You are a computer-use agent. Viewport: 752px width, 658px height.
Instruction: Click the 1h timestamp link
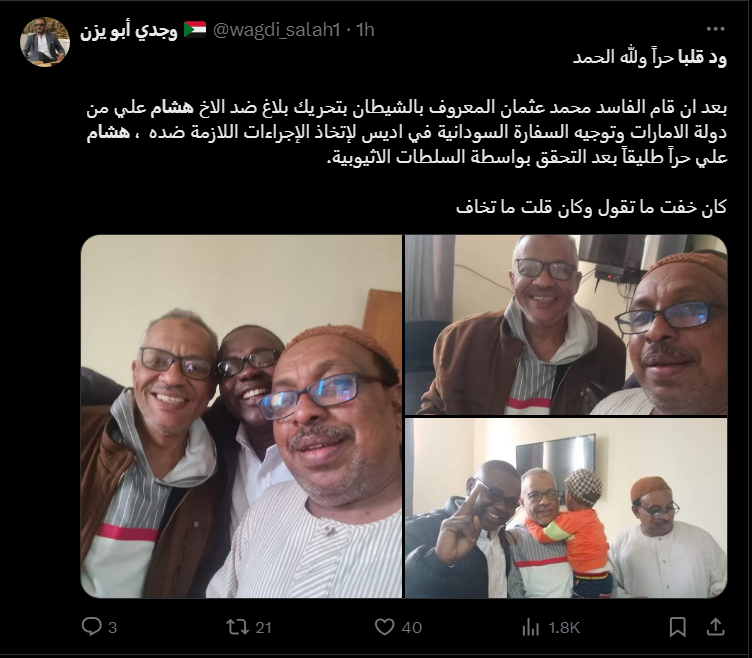pos(365,30)
